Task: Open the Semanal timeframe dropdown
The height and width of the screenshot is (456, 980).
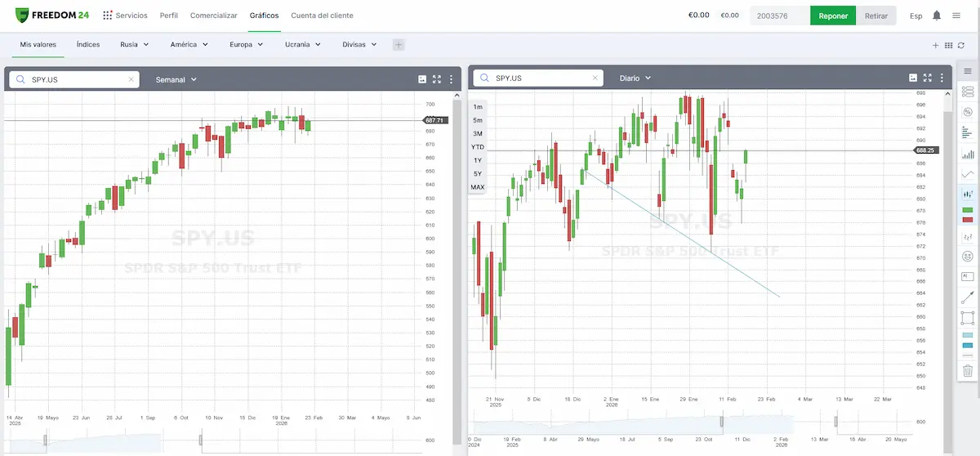Action: (176, 79)
